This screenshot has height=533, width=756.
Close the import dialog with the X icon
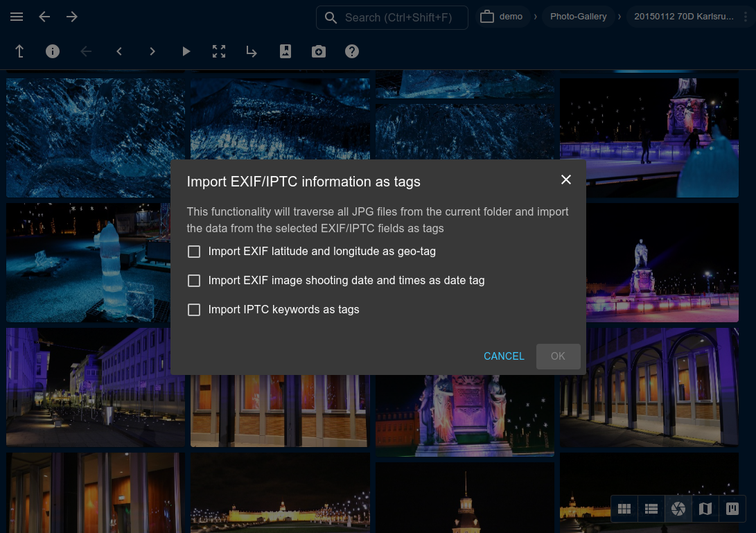pyautogui.click(x=566, y=180)
